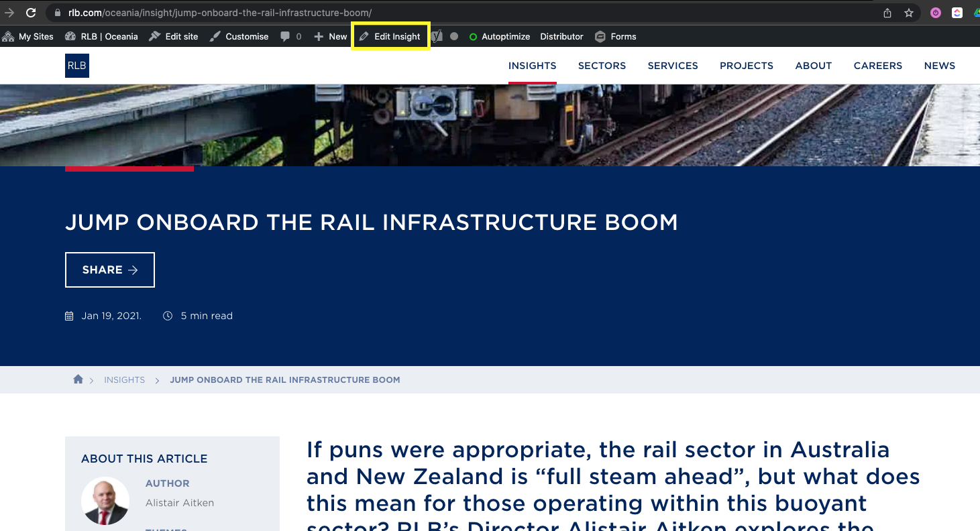Open the ClickUp browser extension icon

coord(957,13)
